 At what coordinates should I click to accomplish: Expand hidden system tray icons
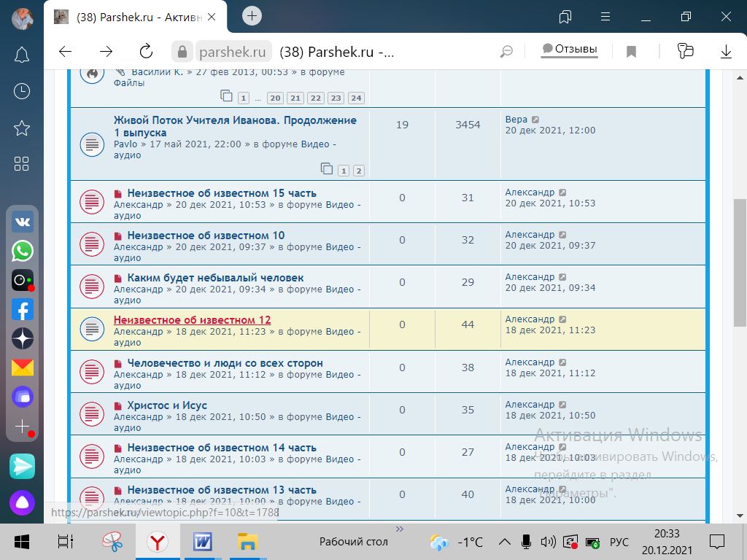504,542
